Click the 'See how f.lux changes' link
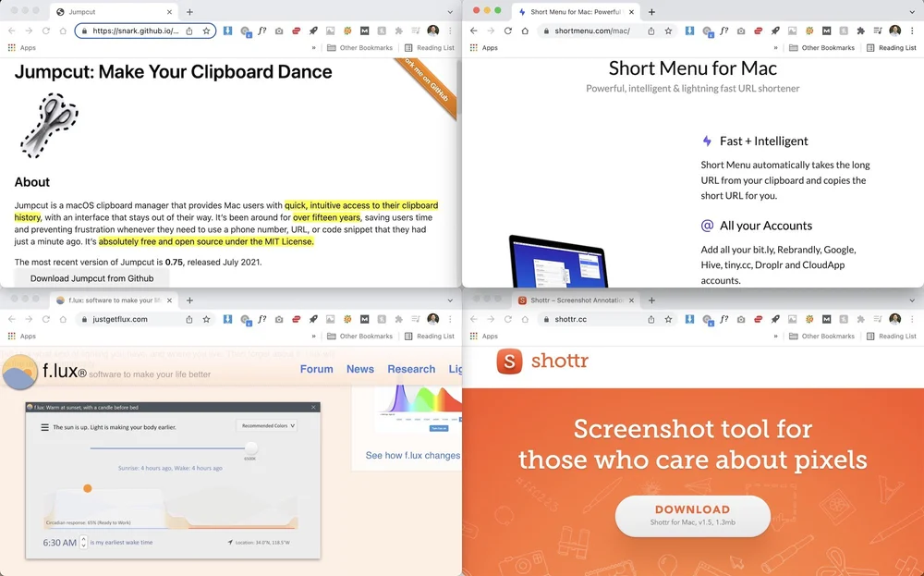This screenshot has height=576, width=924. point(412,455)
